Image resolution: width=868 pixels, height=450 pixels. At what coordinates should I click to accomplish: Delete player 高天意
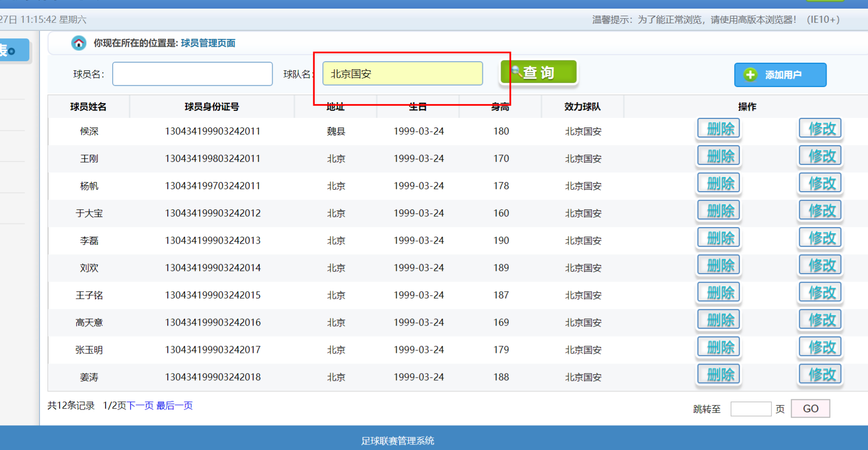pos(719,320)
